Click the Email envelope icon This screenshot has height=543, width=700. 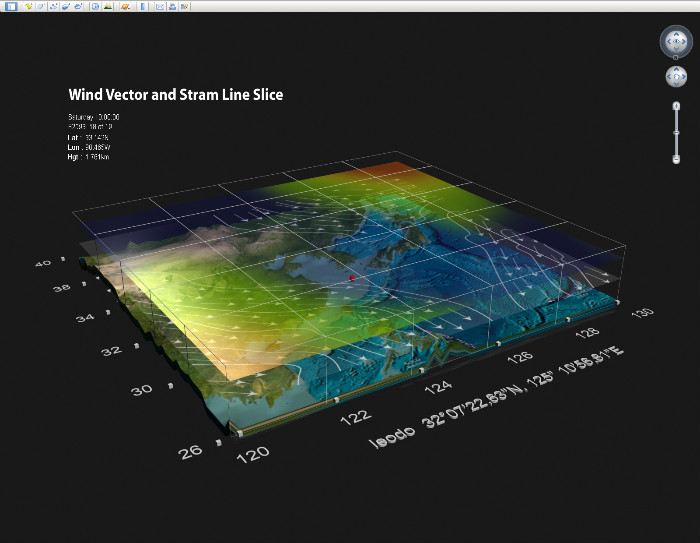point(159,6)
